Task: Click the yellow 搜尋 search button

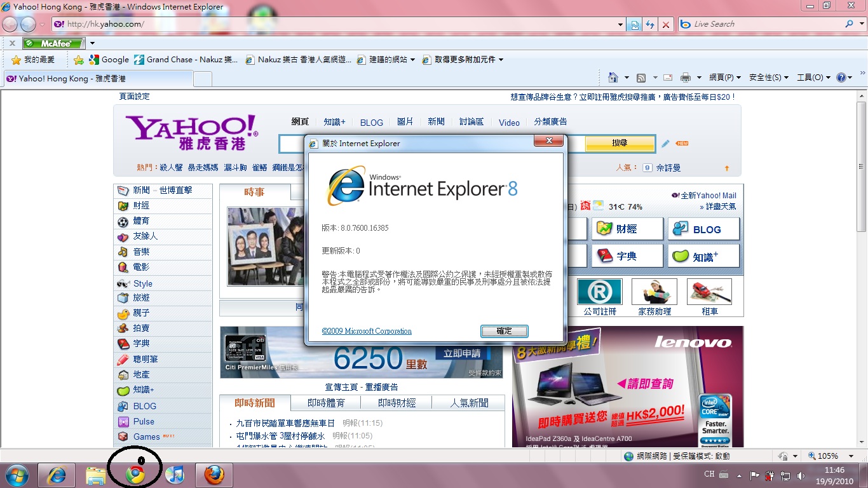Action: click(620, 143)
